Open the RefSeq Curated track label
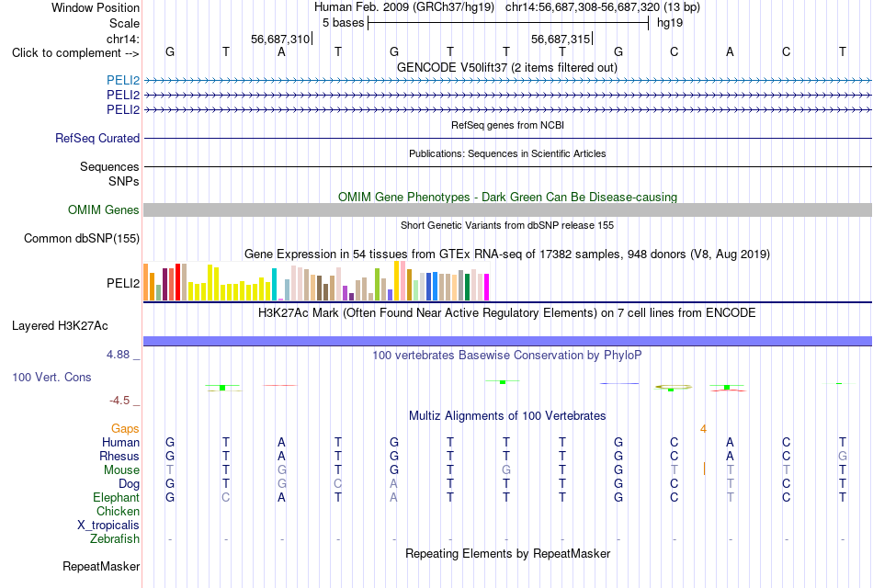The image size is (873, 588). (97, 138)
